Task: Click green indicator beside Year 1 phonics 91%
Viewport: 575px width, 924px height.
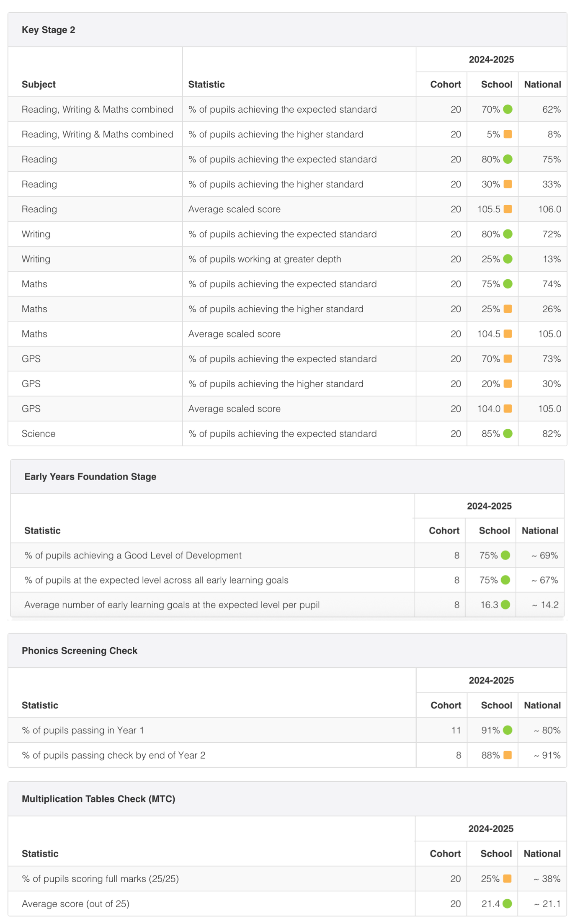Action: (508, 730)
